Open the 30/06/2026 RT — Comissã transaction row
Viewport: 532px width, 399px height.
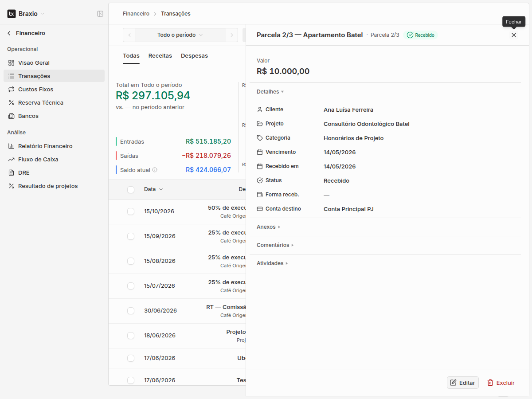177,311
